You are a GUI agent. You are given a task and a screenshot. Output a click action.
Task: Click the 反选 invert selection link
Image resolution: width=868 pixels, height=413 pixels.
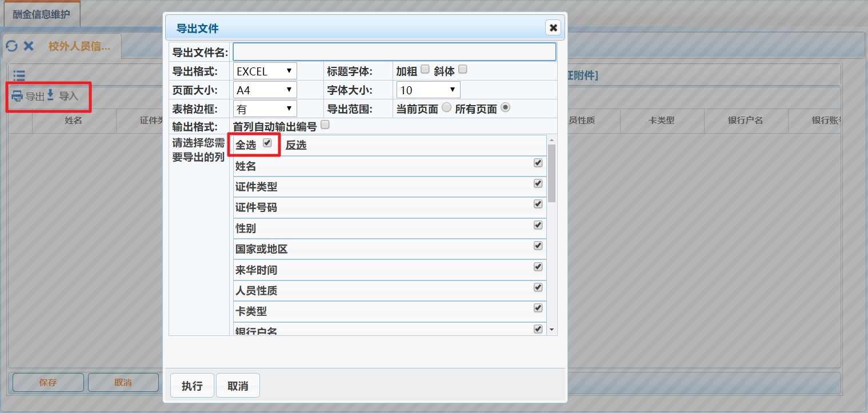pos(296,145)
